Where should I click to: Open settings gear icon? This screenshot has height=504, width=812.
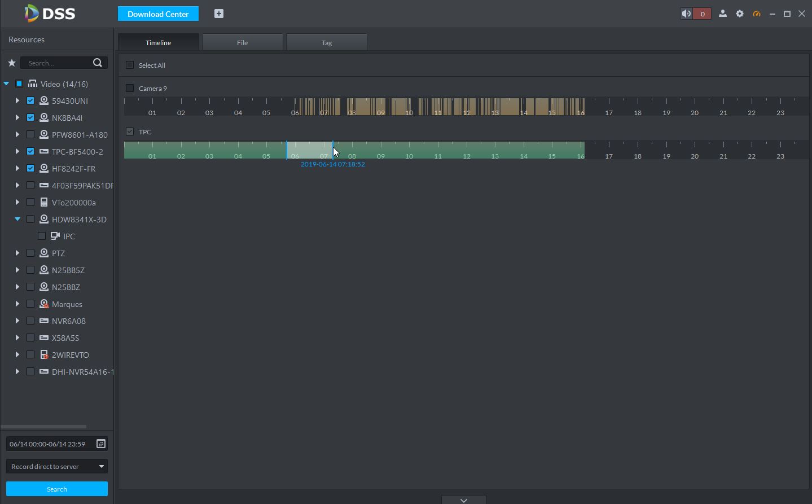pos(740,14)
